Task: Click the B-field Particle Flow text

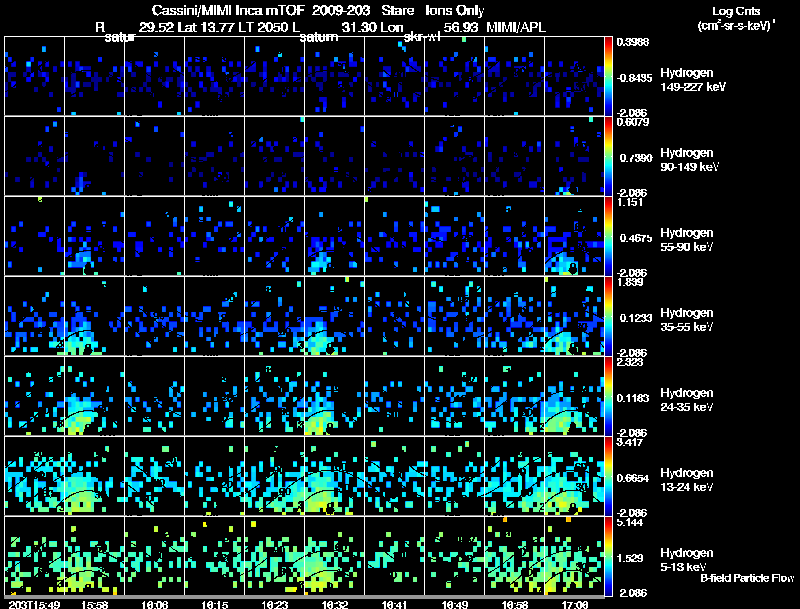Action: pos(747,578)
